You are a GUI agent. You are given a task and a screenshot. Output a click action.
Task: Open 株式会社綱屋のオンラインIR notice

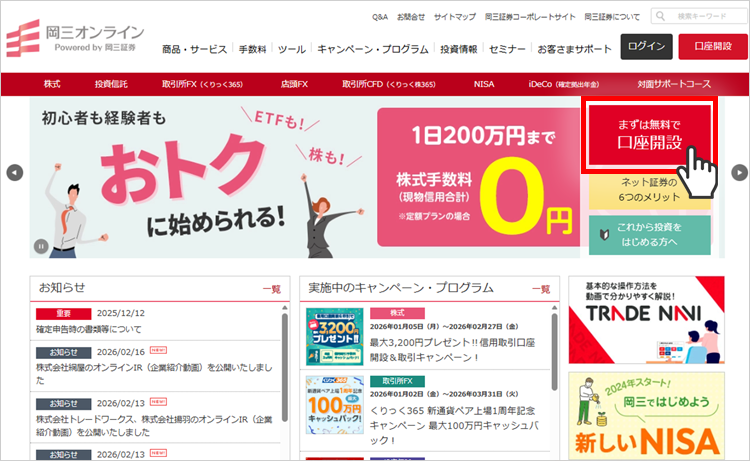click(x=154, y=374)
